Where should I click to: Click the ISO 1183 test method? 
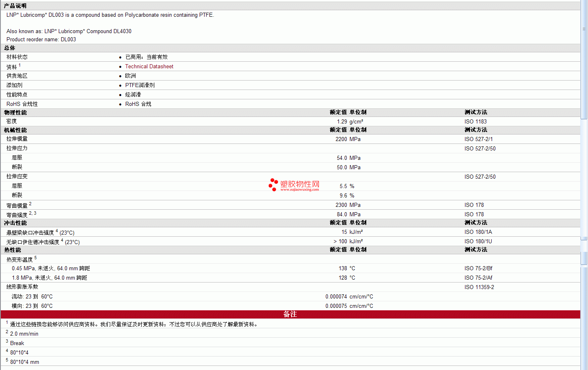475,121
